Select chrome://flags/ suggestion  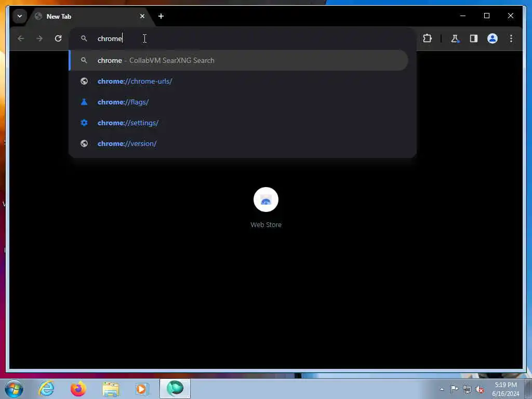pyautogui.click(x=239, y=102)
